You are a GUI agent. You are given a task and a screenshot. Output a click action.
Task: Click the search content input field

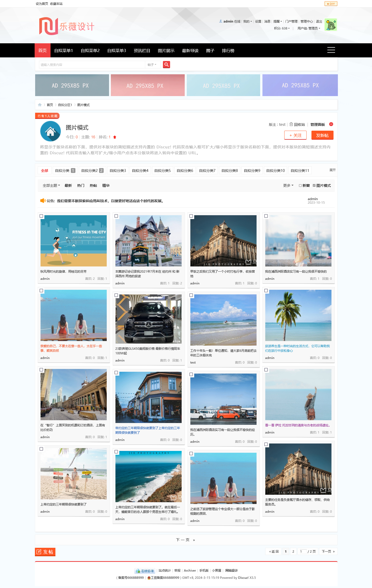click(92, 65)
